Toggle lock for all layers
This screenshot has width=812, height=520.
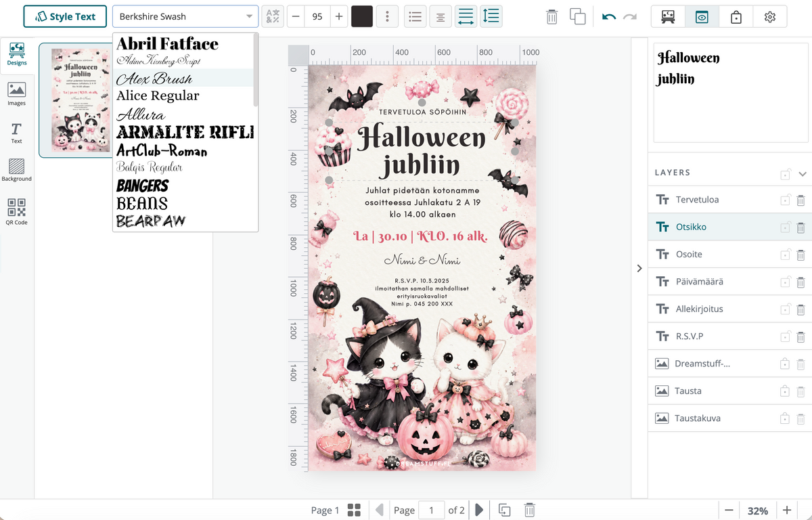(x=786, y=175)
